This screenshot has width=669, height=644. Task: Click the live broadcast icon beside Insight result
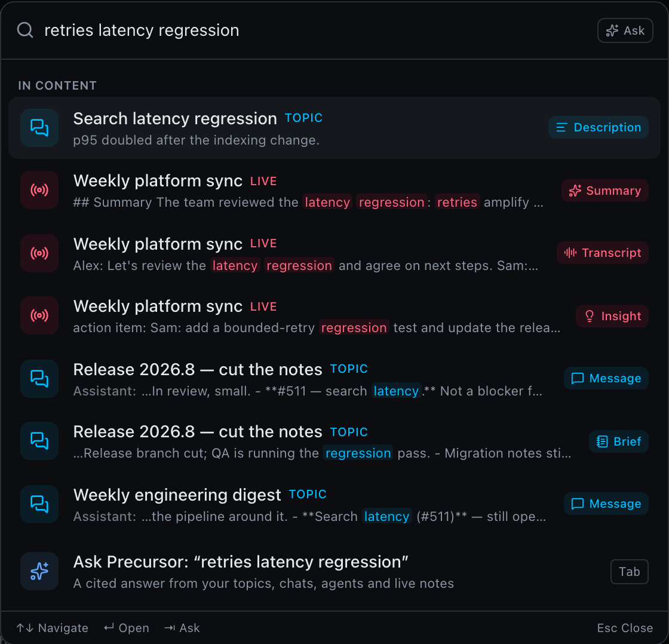point(39,315)
